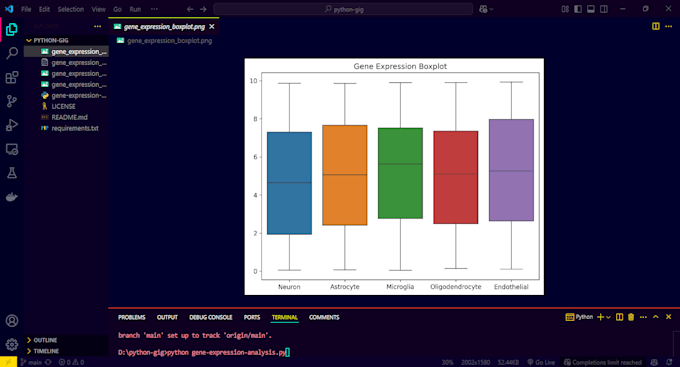Switch to the DEBUG CONSOLE tab
Viewport: 680px width, 367px height.
click(x=211, y=318)
